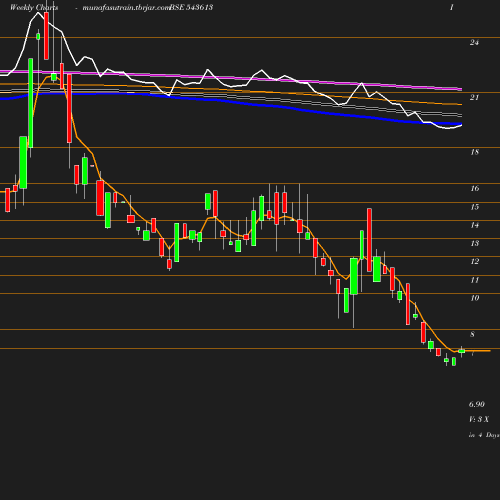Click the 'Weekly Charts' title text

pos(34,7)
